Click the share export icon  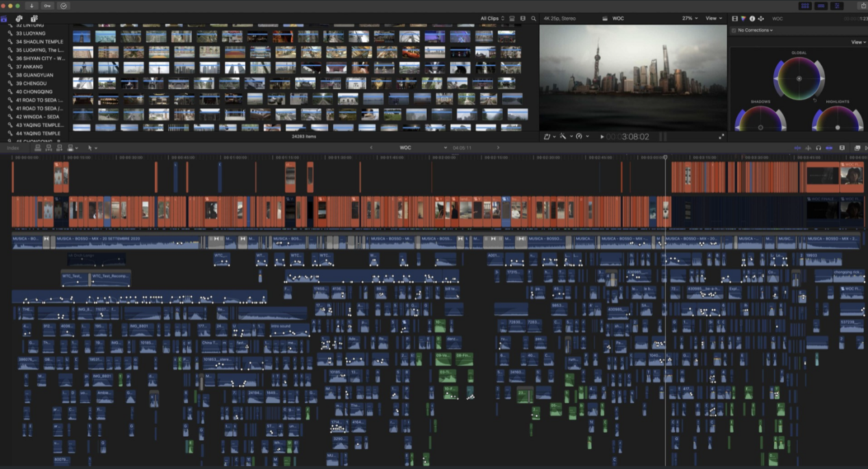(863, 5)
